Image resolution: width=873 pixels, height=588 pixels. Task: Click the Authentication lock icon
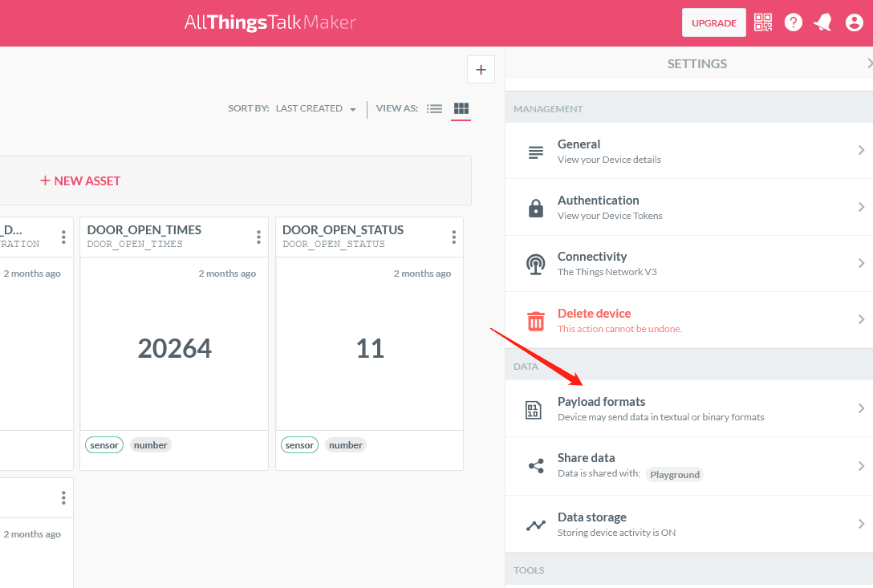[x=536, y=208]
